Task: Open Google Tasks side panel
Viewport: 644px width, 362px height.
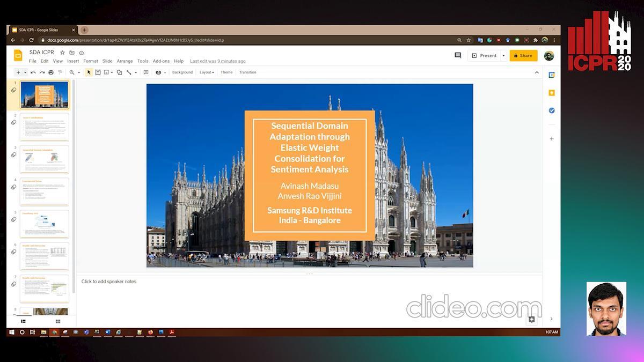Action: (552, 110)
